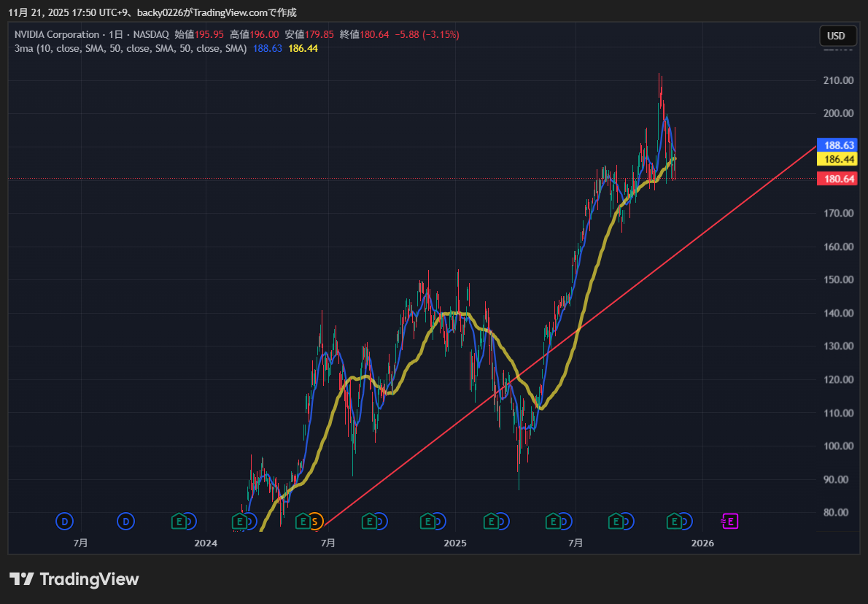Open the purple upcoming earnings E marker
868x604 pixels.
730,521
